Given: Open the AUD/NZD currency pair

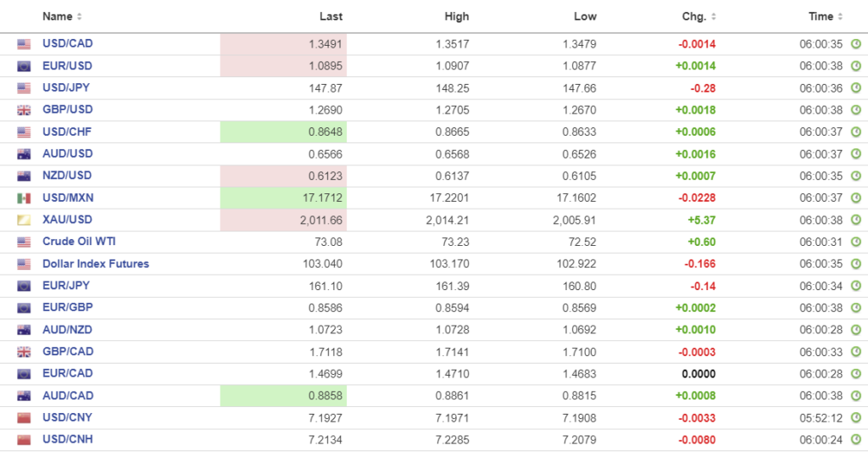Looking at the screenshot, I should point(68,330).
